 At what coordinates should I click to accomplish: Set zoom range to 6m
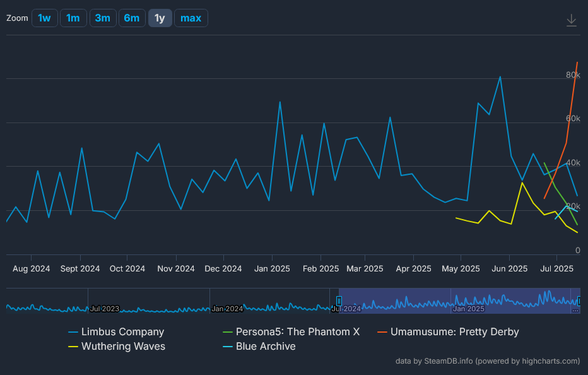pyautogui.click(x=132, y=18)
